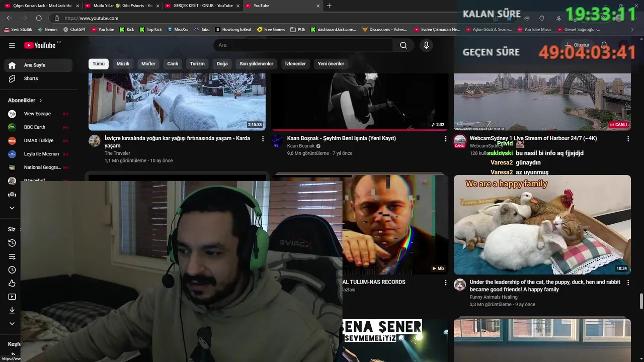Screen dimensions: 644x362
Task: Expand more items under Siz section
Action: pyautogui.click(x=12, y=323)
